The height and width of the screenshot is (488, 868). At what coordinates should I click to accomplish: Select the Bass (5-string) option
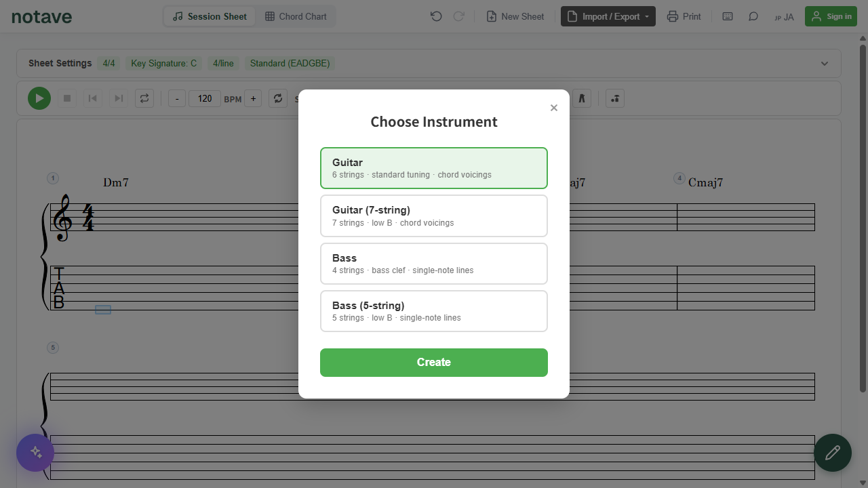[434, 311]
